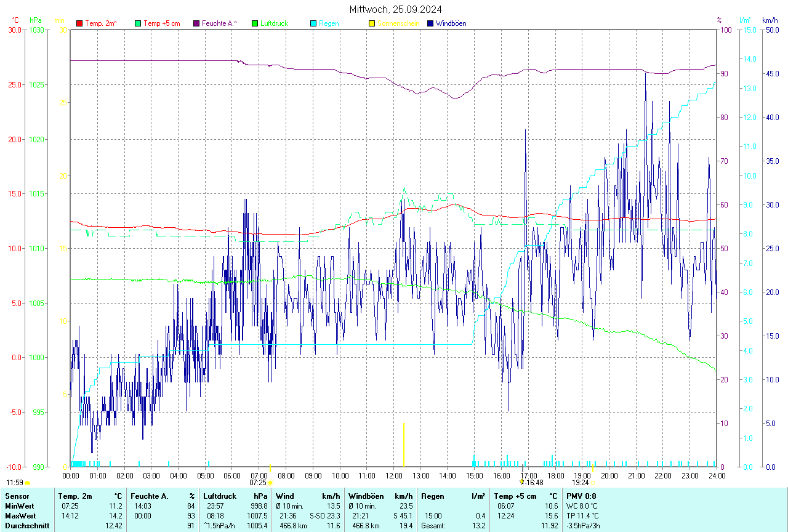Click the 'PMV 0:8' header in table
Viewport: 788px width, 532px height.
point(581,496)
